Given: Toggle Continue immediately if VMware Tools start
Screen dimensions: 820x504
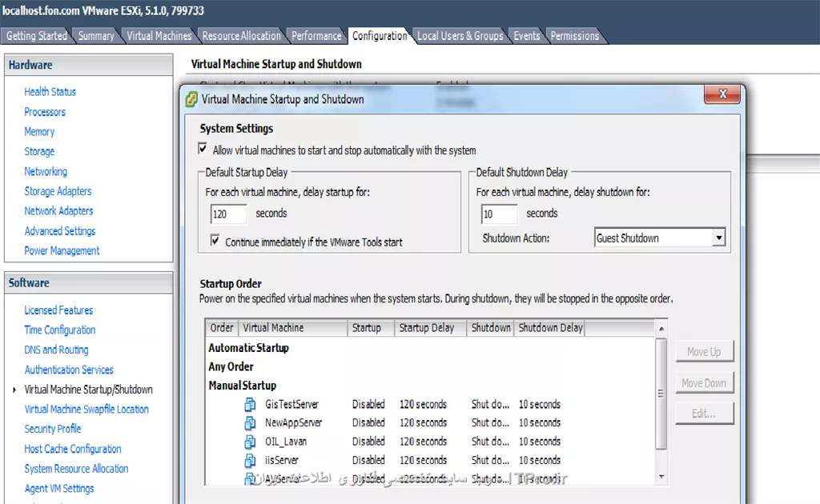Looking at the screenshot, I should click(215, 240).
